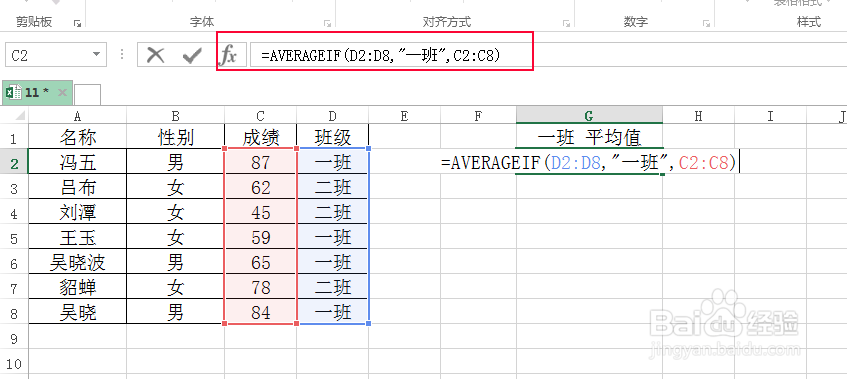The image size is (847, 379).
Task: Select column G header
Action: [589, 115]
